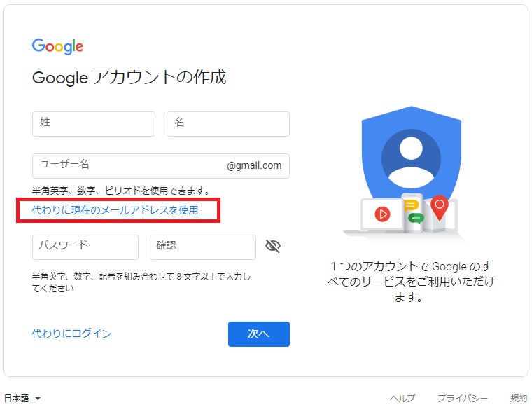532x419 pixels.
Task: Toggle password visibility with the eye icon
Action: tap(273, 246)
